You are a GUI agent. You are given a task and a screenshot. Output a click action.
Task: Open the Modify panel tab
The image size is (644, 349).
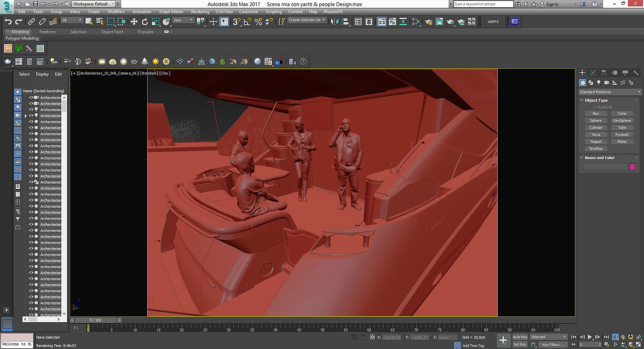click(593, 73)
